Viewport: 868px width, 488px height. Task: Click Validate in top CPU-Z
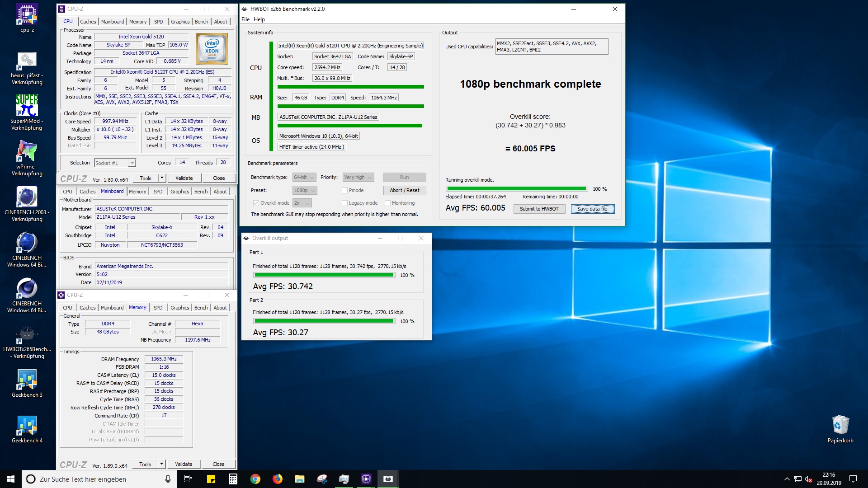point(184,178)
